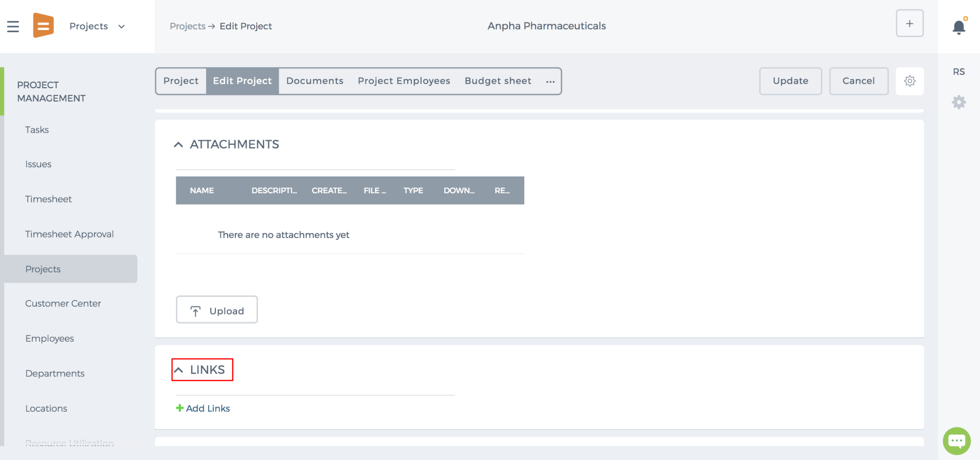Click the Upload button
This screenshot has width=980, height=460.
coord(217,310)
